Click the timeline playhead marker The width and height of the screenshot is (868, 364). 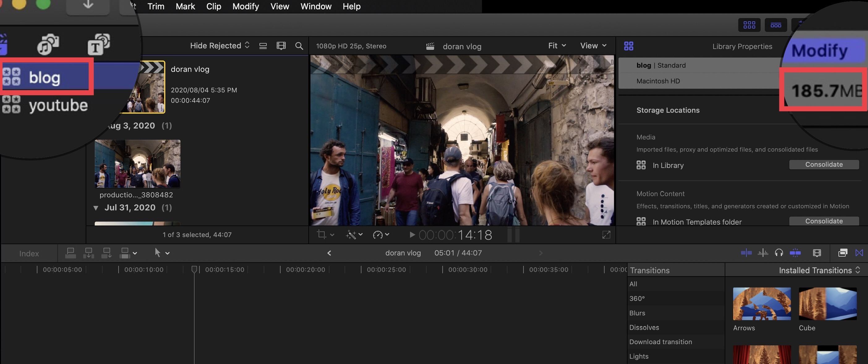[194, 269]
